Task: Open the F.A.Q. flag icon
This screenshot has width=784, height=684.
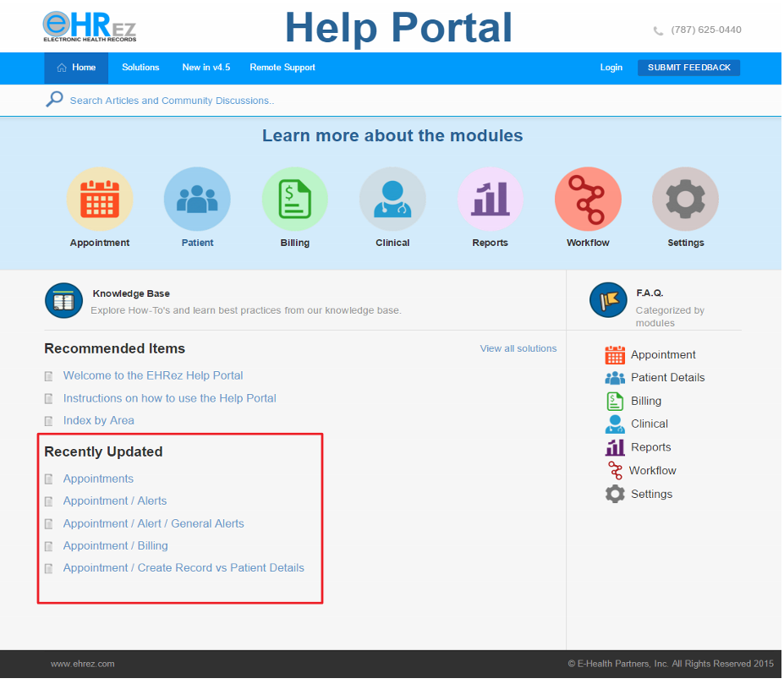Action: [x=608, y=300]
